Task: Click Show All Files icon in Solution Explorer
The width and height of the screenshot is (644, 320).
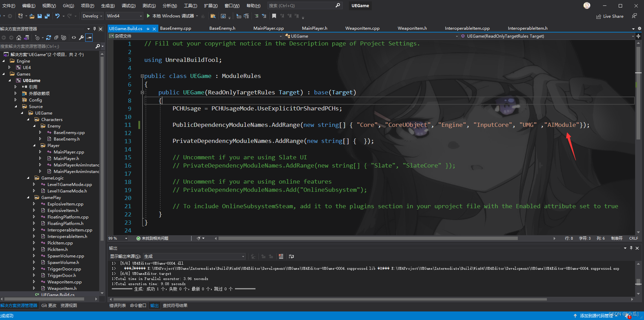Action: point(64,38)
